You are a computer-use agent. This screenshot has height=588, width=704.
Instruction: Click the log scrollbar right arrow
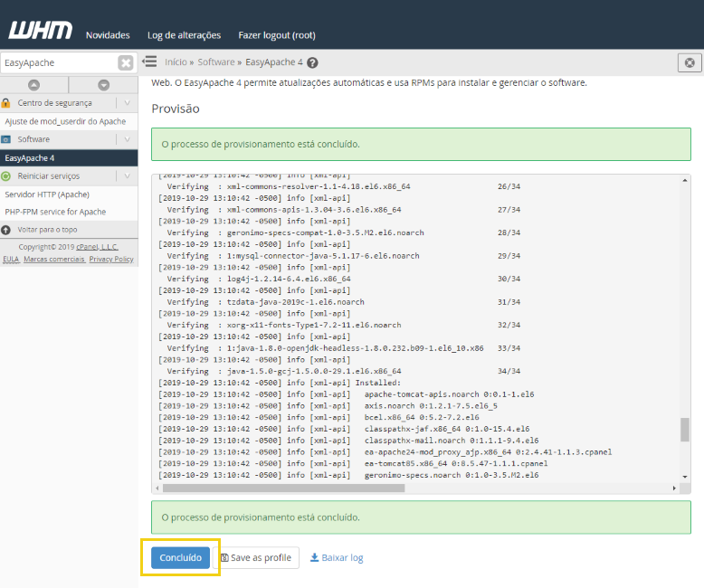(674, 488)
